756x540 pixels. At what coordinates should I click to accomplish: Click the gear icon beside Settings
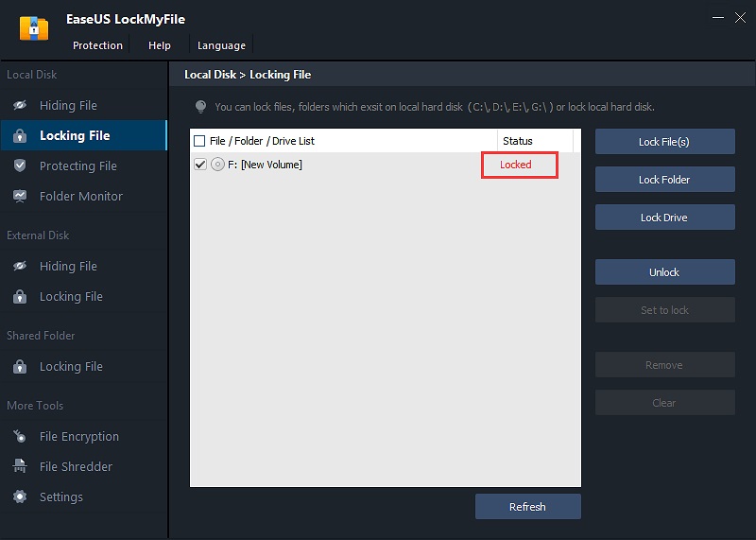[20, 496]
